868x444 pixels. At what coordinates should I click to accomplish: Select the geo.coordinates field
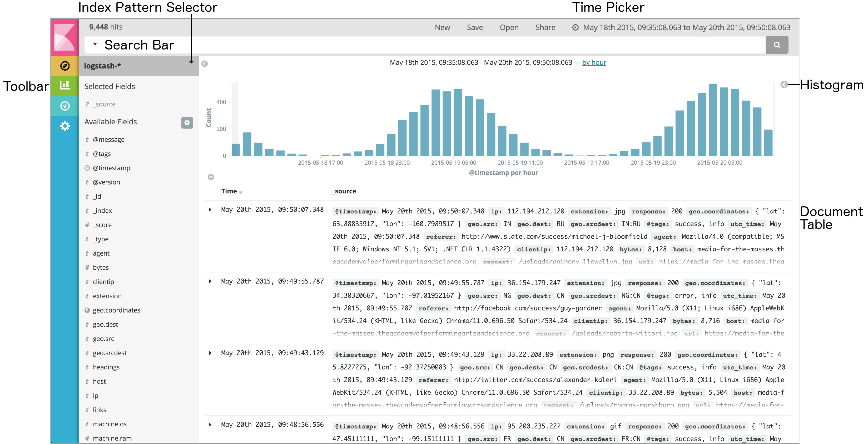(116, 310)
